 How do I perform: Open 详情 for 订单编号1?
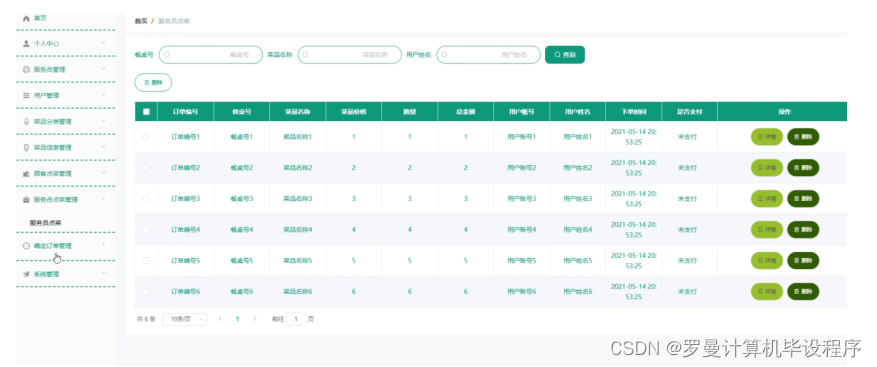(767, 137)
